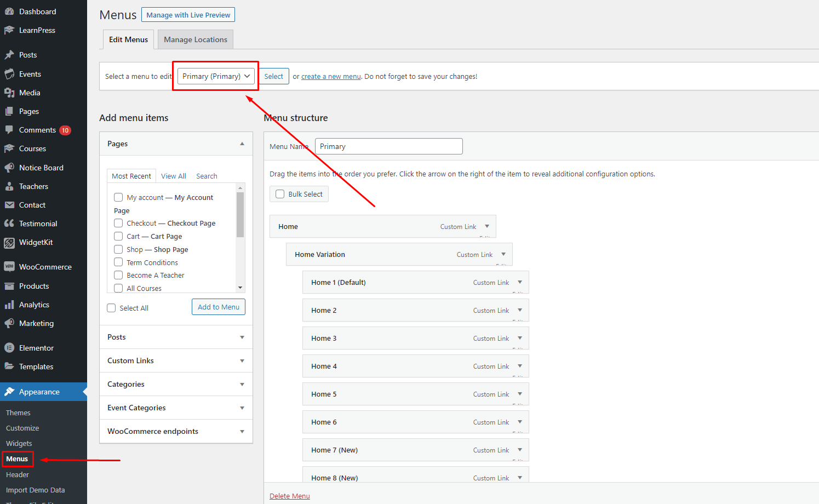819x504 pixels.
Task: Open Analytics via bar chart icon
Action: coord(9,305)
